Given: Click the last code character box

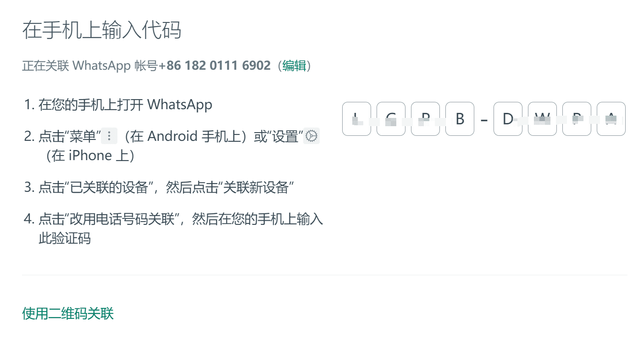Looking at the screenshot, I should click(611, 119).
